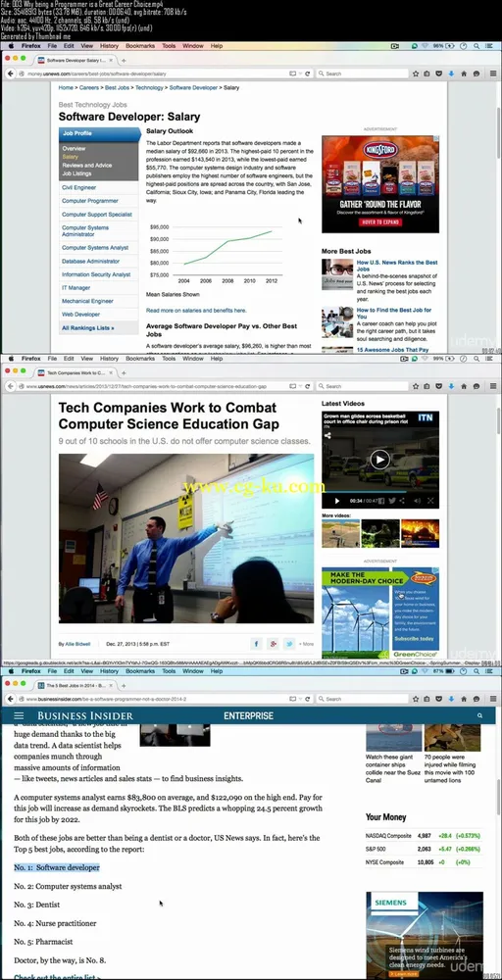
Task: Select 'The 5 Best Jobs in 2014' tab
Action: [75, 685]
